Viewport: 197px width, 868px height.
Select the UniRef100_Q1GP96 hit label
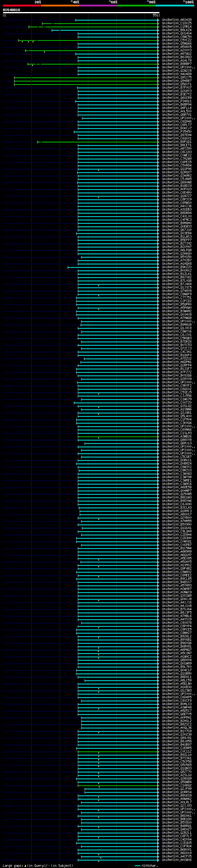(177, 169)
